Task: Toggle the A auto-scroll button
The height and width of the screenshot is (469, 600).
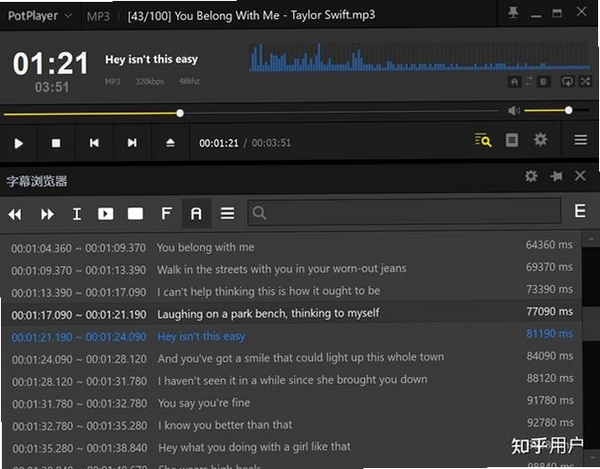Action: [196, 213]
